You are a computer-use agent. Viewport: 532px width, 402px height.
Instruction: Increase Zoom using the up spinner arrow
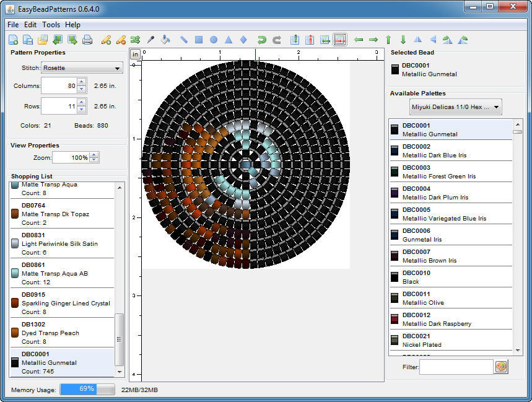[94, 155]
